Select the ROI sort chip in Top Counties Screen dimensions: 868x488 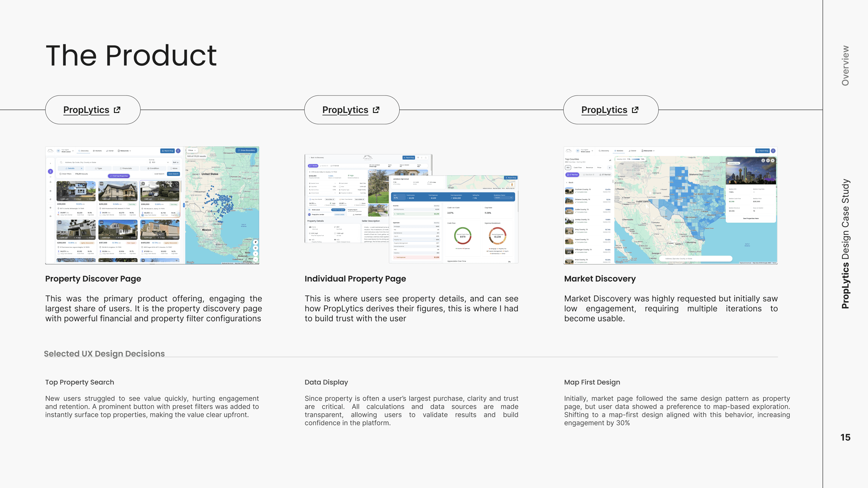point(568,168)
